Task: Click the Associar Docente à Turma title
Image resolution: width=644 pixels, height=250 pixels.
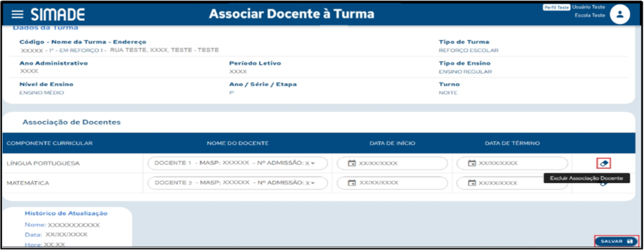Action: click(x=292, y=14)
